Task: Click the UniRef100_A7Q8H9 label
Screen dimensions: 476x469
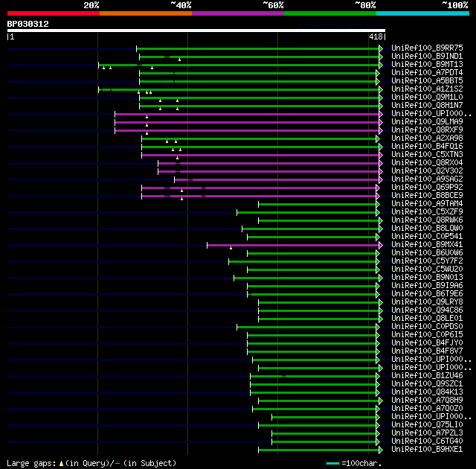Action: [427, 401]
